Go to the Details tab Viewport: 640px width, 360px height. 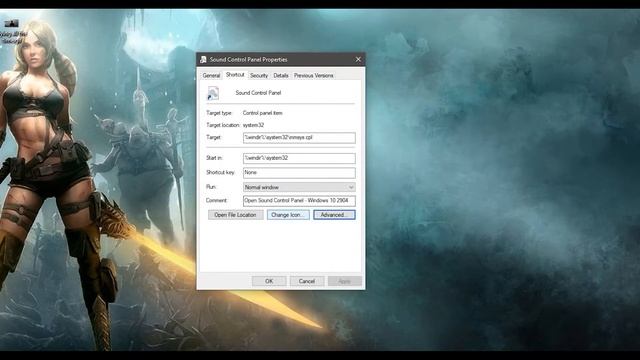click(x=281, y=76)
